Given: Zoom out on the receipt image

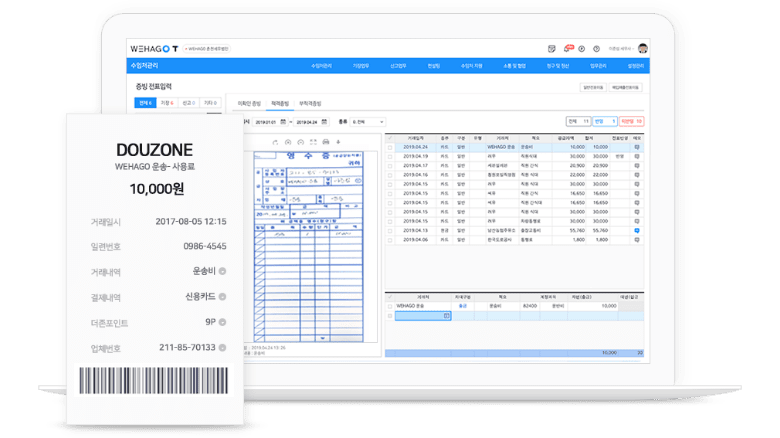Looking at the screenshot, I should 300,142.
